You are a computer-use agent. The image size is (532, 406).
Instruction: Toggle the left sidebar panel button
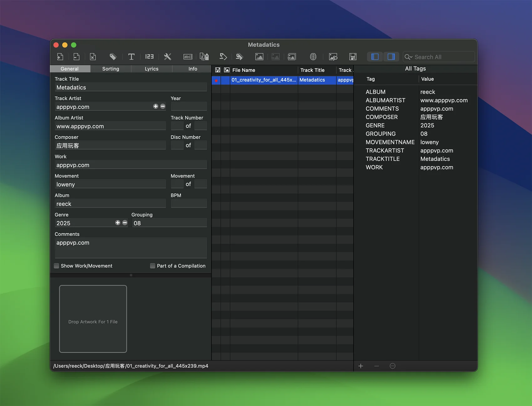point(375,57)
